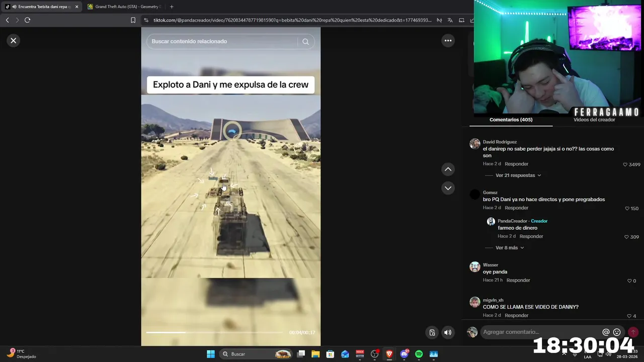Open the emoji picker in comment box
The width and height of the screenshot is (644, 362).
[x=617, y=332]
